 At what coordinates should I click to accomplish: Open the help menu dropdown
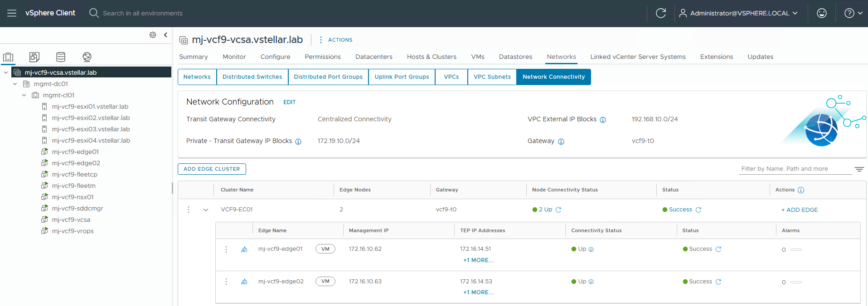(853, 13)
